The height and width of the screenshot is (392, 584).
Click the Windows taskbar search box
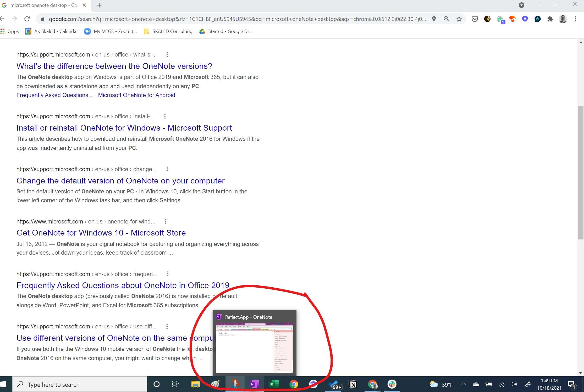(x=80, y=384)
